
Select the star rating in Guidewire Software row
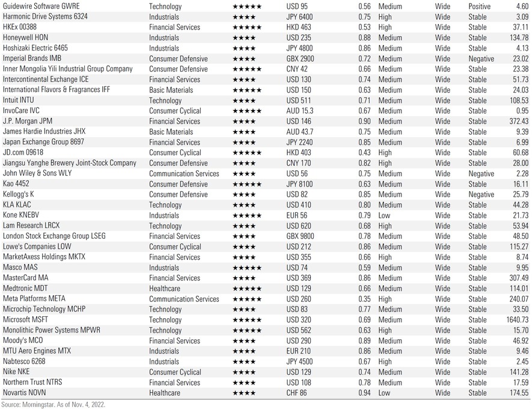pos(246,6)
